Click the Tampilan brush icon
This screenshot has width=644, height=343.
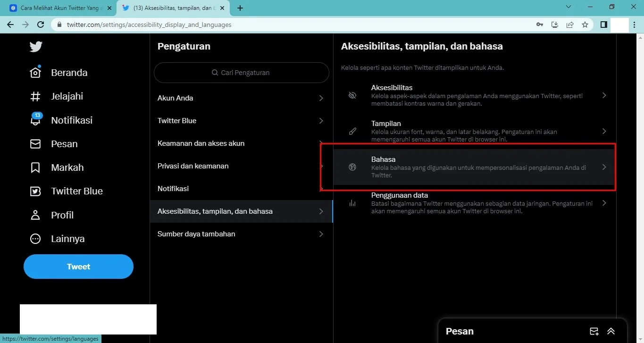tap(352, 131)
